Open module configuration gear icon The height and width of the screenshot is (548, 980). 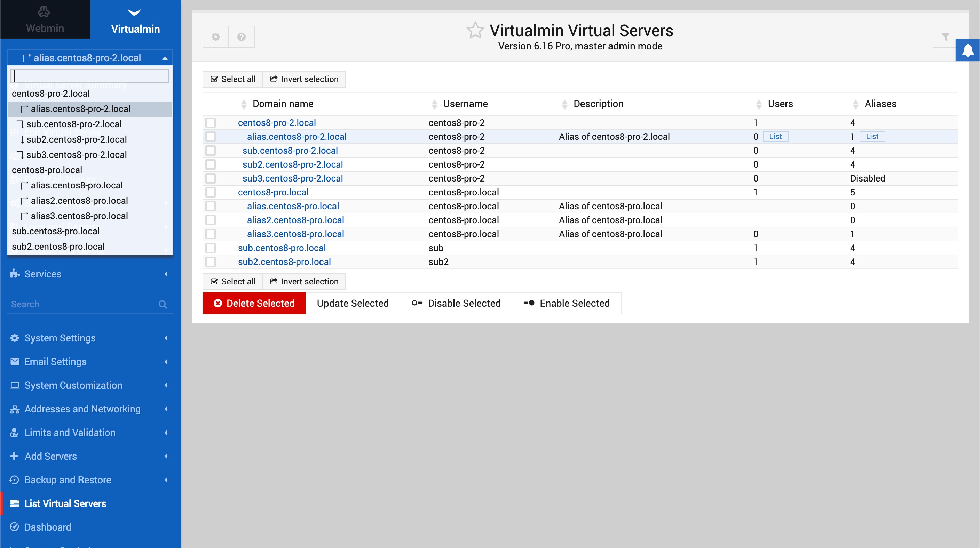coord(216,37)
